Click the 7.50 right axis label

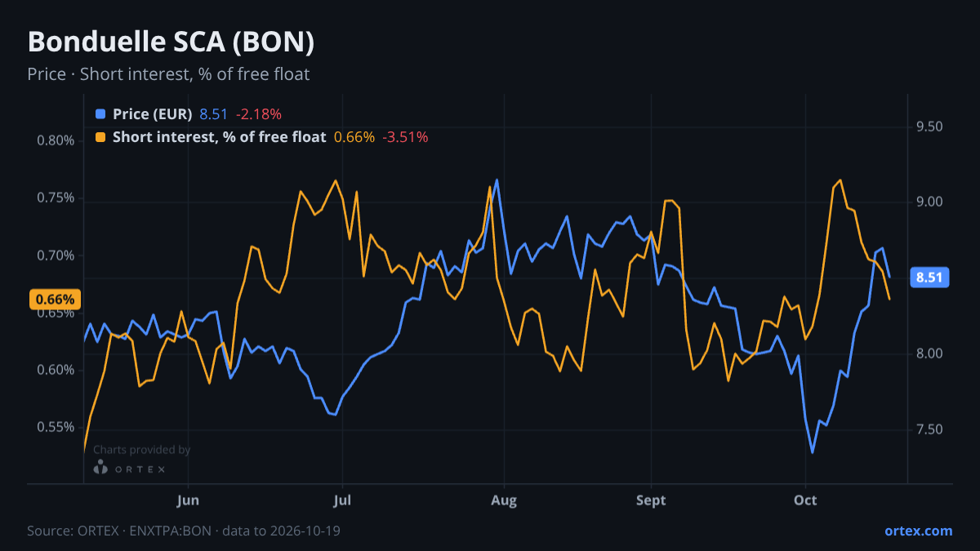coord(929,429)
